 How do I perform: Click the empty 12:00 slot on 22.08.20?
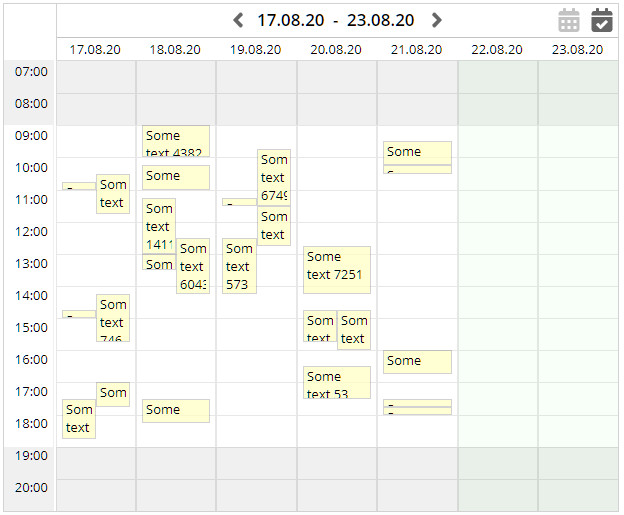497,238
